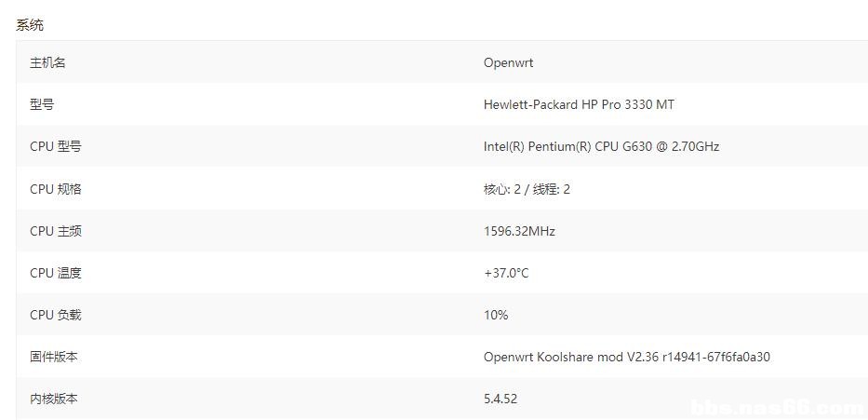Screen dimensions: 868x420
Task: Click the 型号 row label
Action: pos(42,105)
